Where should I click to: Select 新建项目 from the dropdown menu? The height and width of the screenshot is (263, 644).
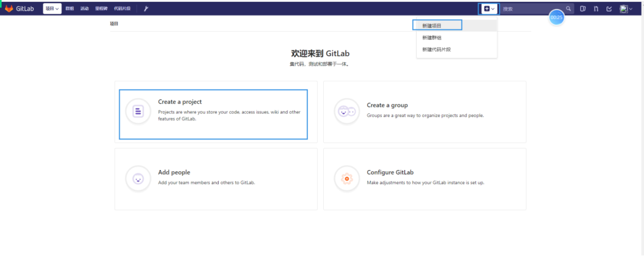click(x=457, y=26)
